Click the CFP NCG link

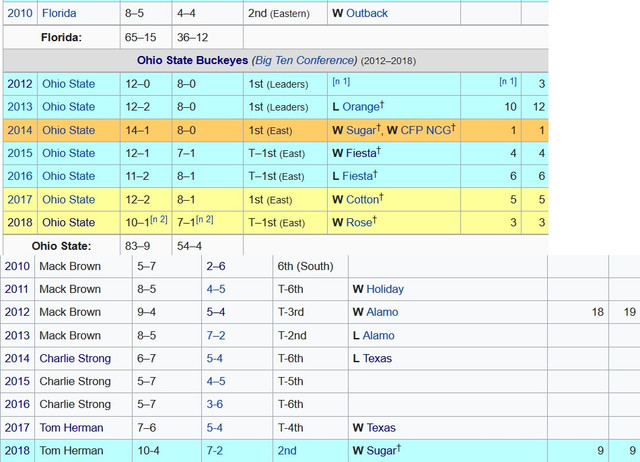424,130
